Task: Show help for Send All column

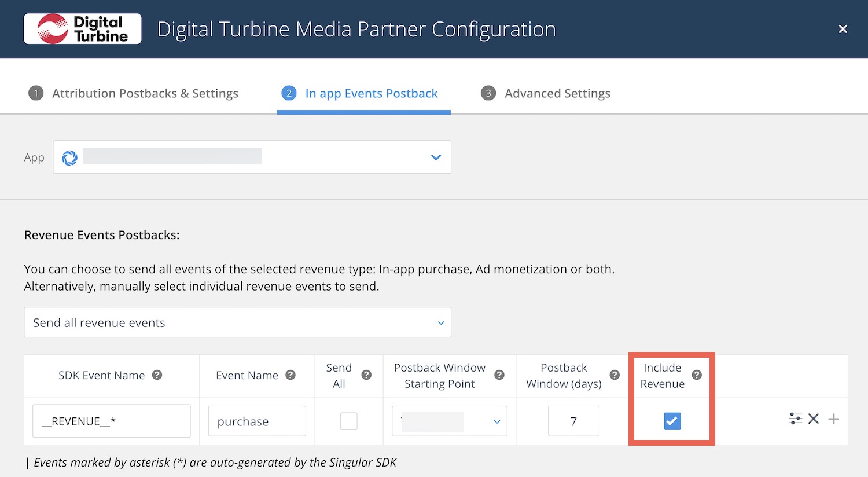Action: coord(366,375)
